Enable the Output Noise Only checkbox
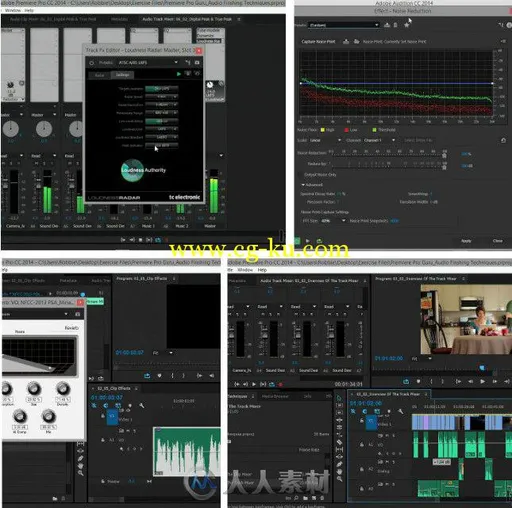The height and width of the screenshot is (508, 512). 300,175
